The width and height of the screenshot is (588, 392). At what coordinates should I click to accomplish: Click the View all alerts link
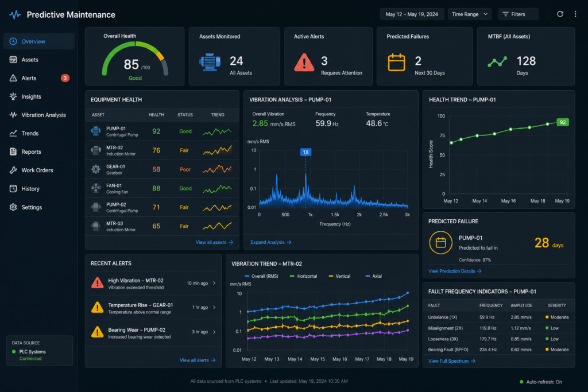198,360
